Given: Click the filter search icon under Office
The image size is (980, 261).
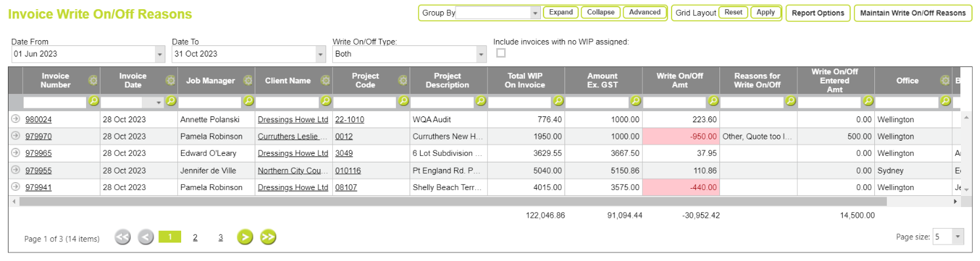Looking at the screenshot, I should (x=945, y=101).
